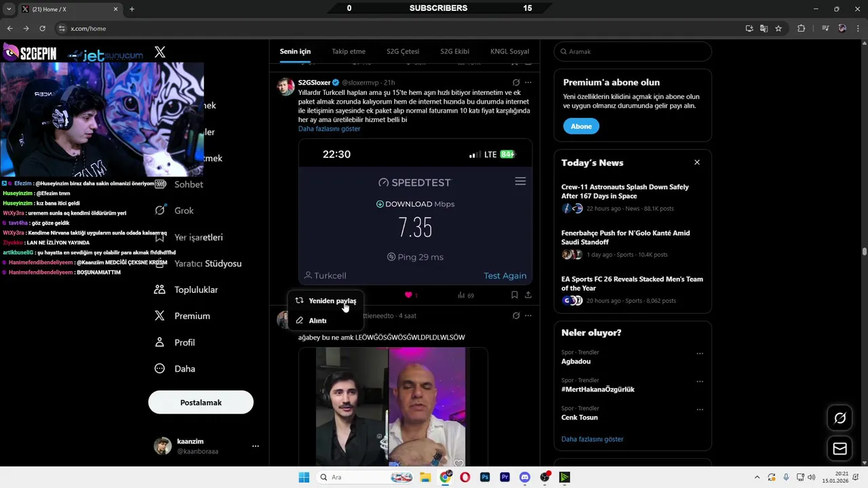The width and height of the screenshot is (868, 488).
Task: Open options for '#MertHakanaÖzgürlük' trend
Action: click(x=700, y=382)
